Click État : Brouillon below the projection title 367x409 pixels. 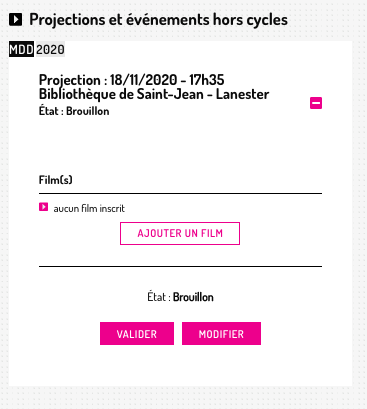click(74, 111)
